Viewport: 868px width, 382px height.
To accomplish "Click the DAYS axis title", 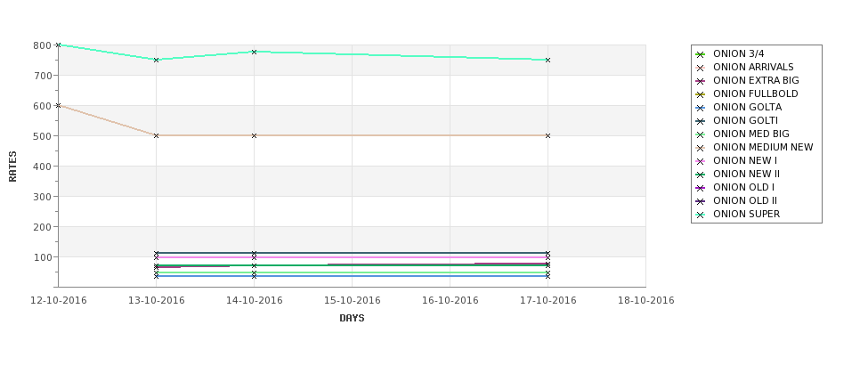I will tap(352, 318).
